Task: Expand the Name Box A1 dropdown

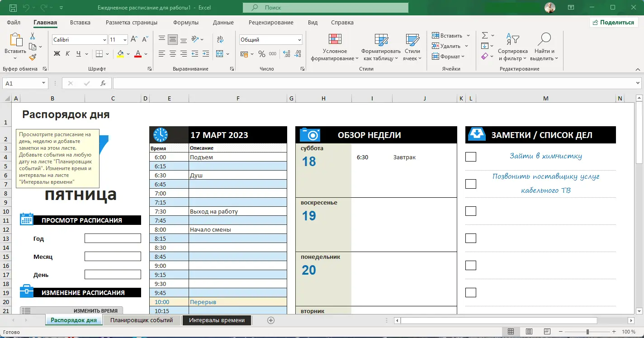Action: tap(44, 83)
